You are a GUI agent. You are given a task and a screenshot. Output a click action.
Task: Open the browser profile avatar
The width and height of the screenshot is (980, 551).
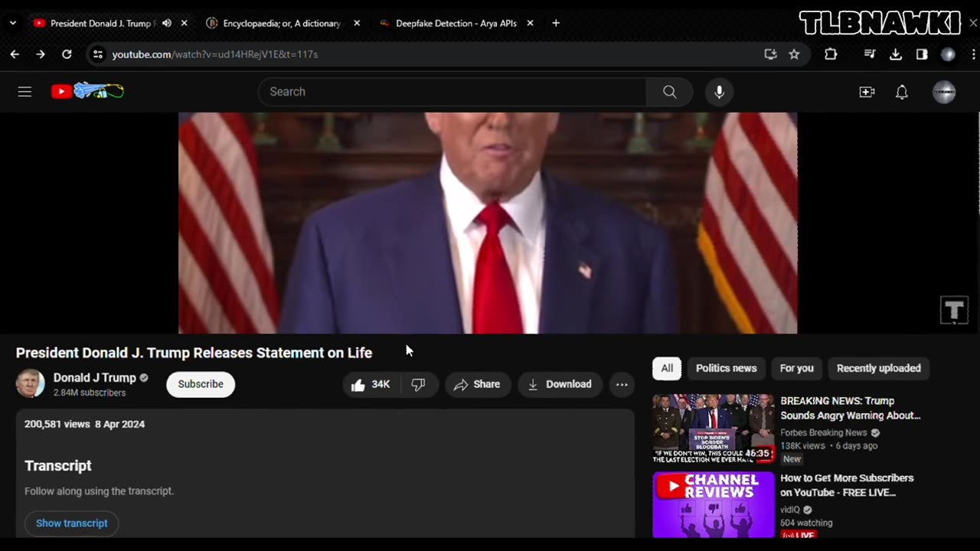(948, 54)
